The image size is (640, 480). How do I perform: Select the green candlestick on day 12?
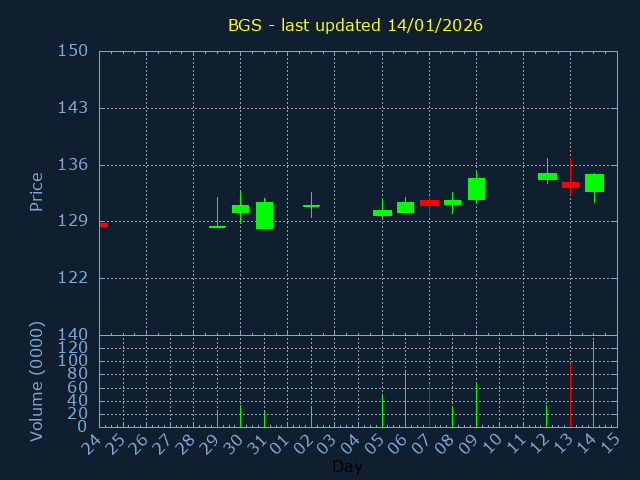547,176
